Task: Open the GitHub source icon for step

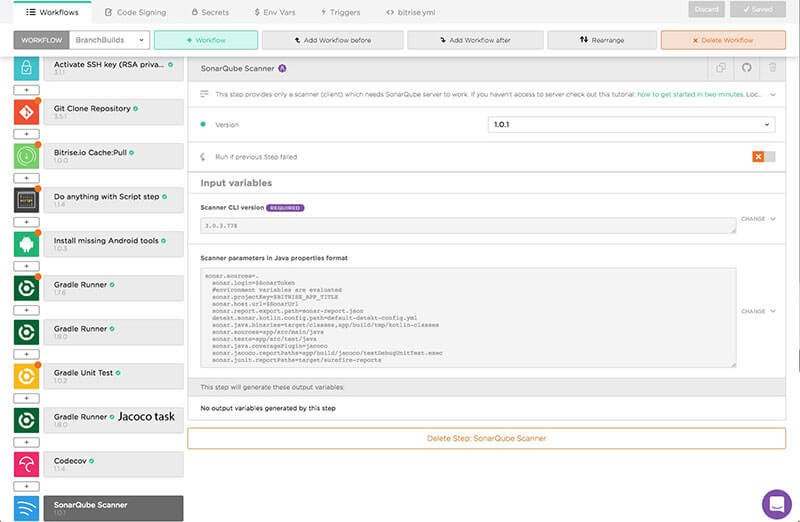Action: [x=745, y=69]
